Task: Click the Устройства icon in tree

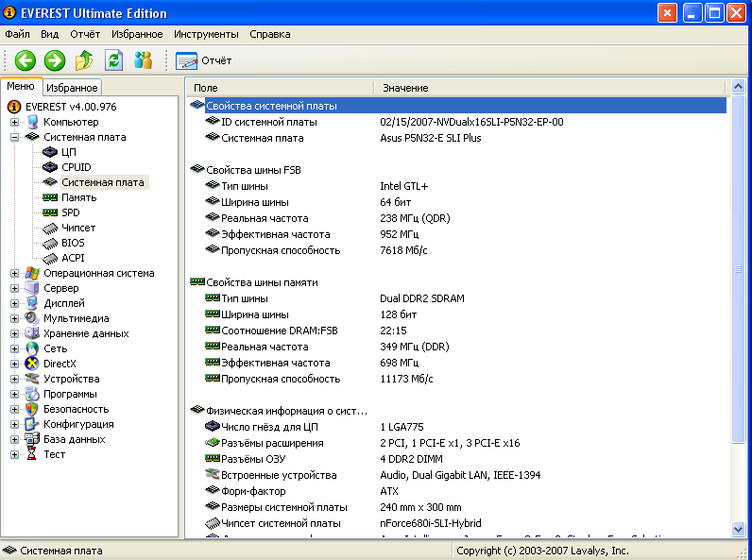Action: pyautogui.click(x=32, y=379)
